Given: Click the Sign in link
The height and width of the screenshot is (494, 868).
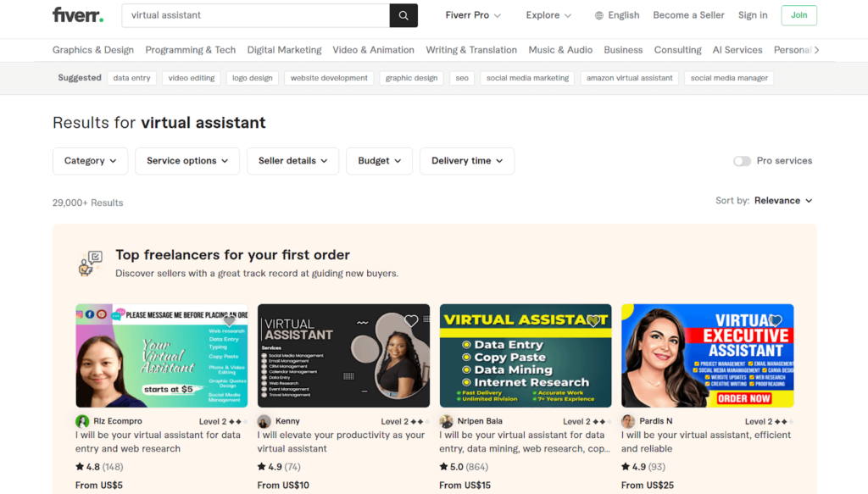Looking at the screenshot, I should (753, 15).
